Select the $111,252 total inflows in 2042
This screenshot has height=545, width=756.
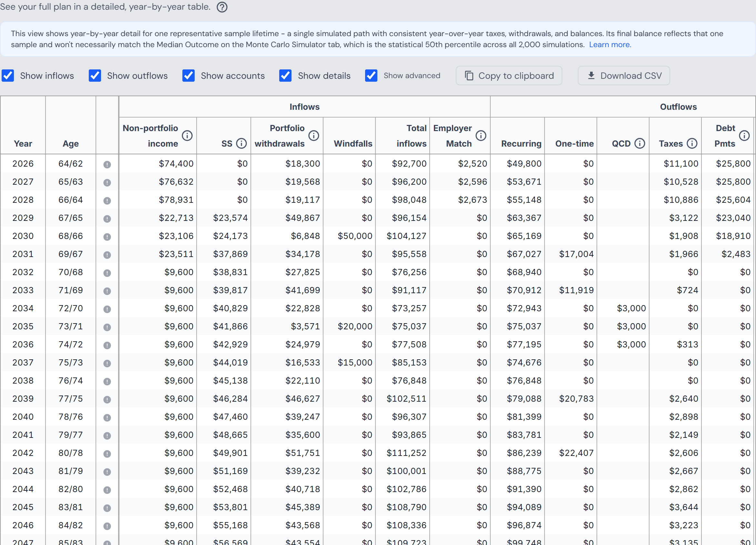[406, 453]
